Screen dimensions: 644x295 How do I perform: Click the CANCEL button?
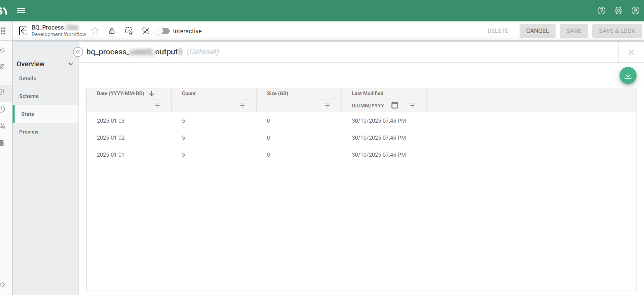click(537, 31)
